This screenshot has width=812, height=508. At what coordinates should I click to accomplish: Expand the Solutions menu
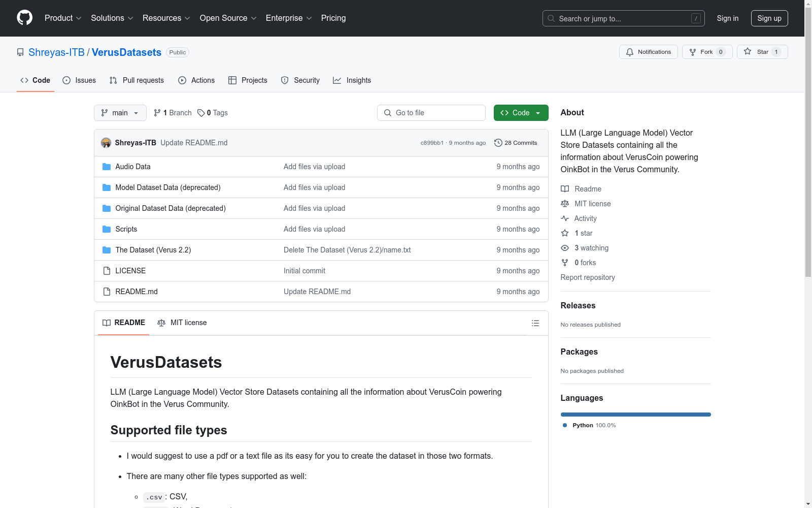(x=112, y=18)
